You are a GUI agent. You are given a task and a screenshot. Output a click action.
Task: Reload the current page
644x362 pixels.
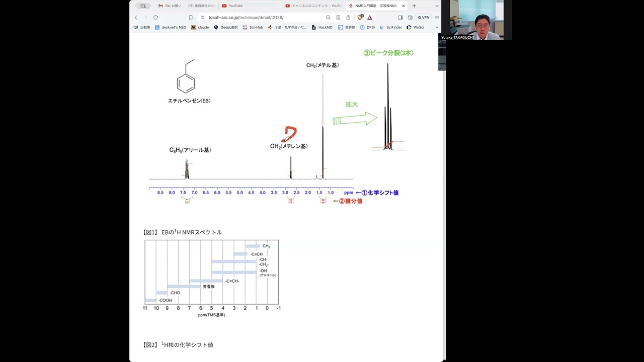click(x=156, y=17)
